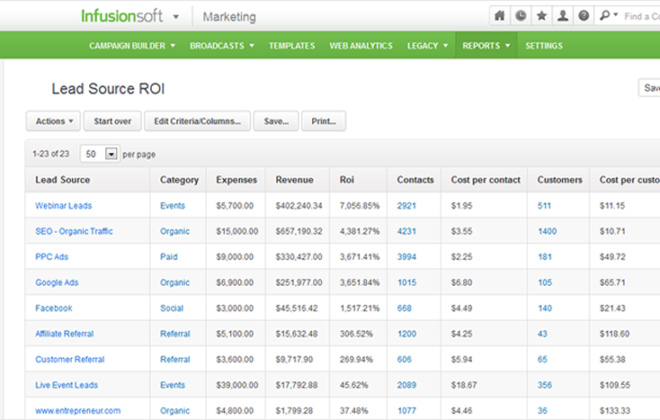Open 3994 contacts for PPC Ads
This screenshot has height=420, width=660.
(x=407, y=257)
